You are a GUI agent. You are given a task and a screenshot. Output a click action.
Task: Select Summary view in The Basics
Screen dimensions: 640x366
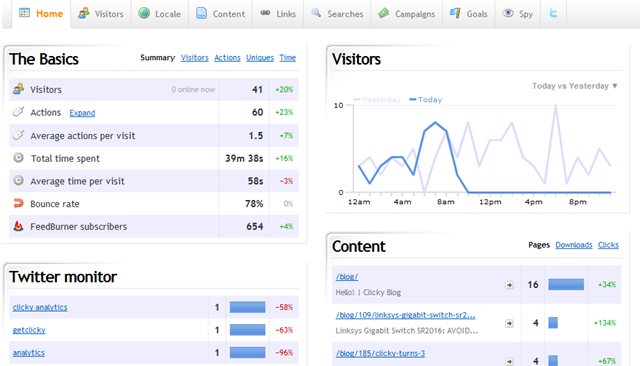click(x=157, y=58)
